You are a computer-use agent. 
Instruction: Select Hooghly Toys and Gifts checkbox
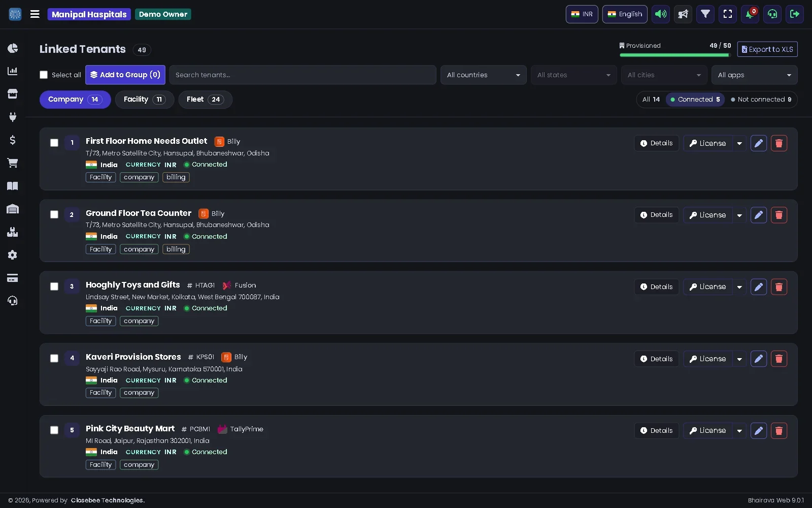click(54, 287)
